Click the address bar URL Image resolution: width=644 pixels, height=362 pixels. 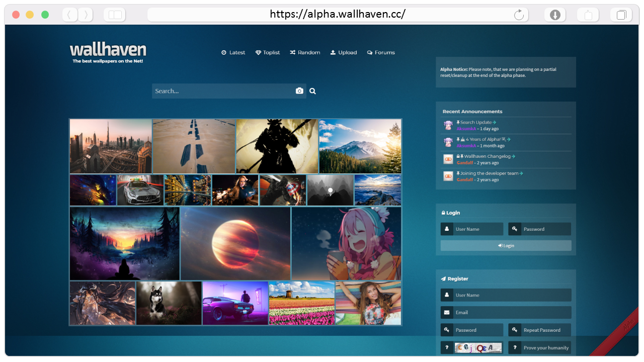[x=338, y=15]
